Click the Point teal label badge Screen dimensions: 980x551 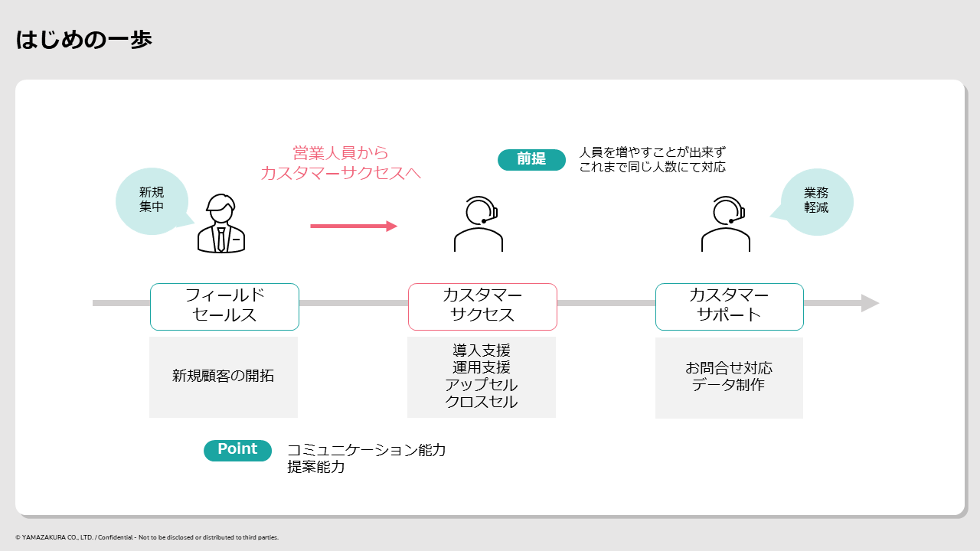(237, 450)
